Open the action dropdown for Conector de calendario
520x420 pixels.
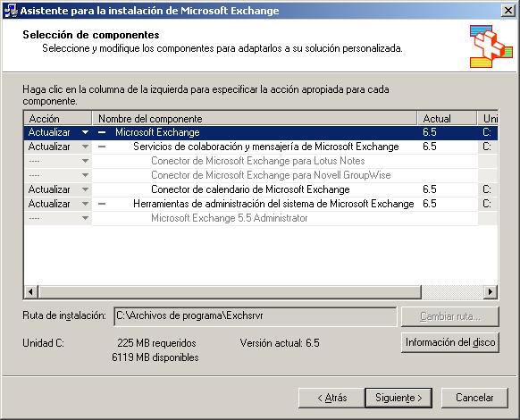[85, 189]
